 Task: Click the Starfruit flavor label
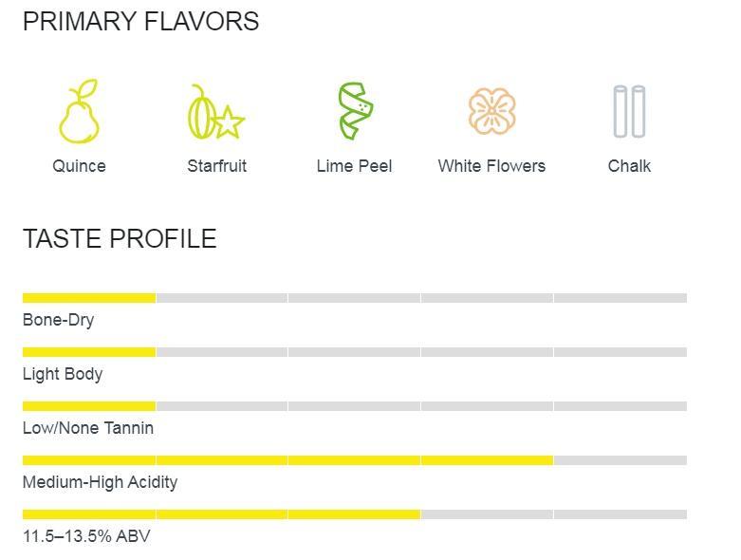pos(217,166)
